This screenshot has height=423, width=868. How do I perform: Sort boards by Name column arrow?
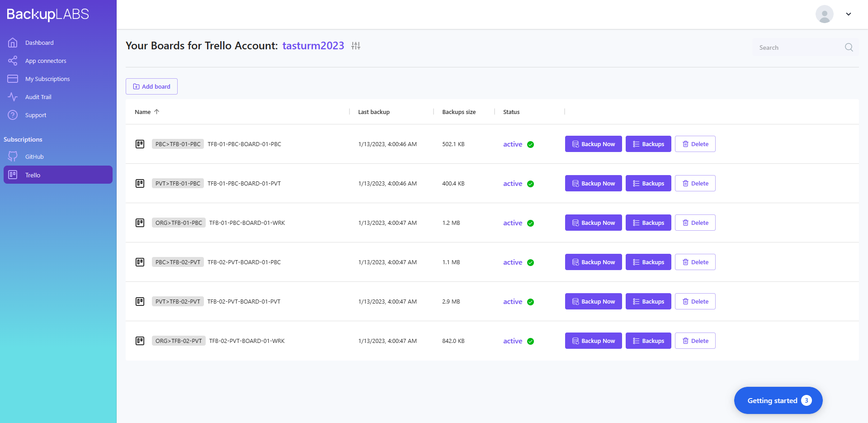click(x=157, y=112)
